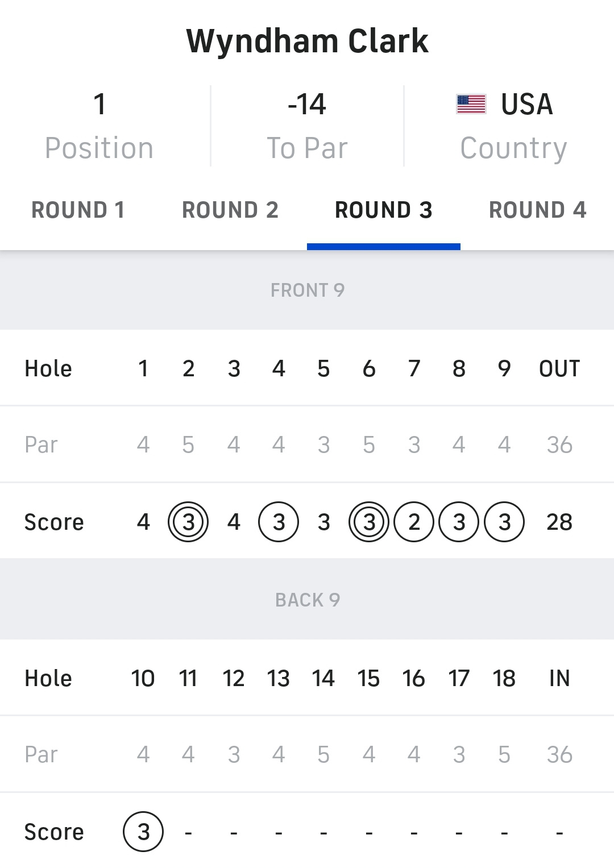This screenshot has height=868, width=614.
Task: Tap the circled birdie score on hole 10
Action: click(x=143, y=832)
